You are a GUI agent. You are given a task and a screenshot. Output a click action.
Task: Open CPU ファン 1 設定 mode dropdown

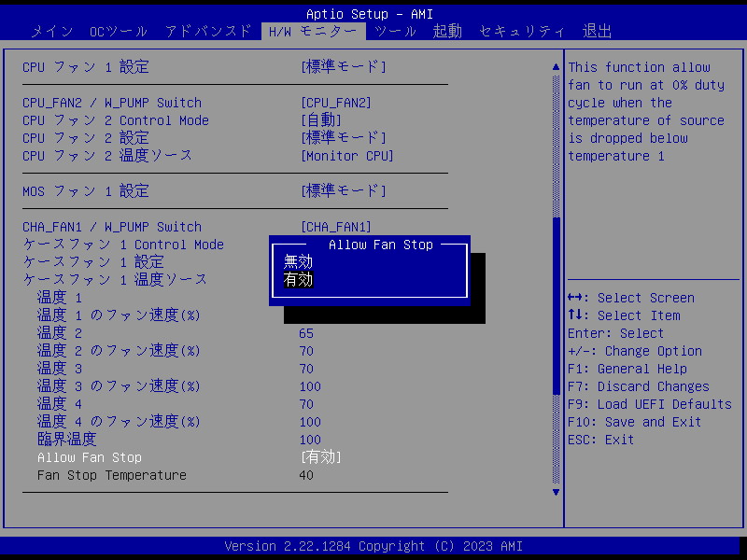(x=343, y=66)
